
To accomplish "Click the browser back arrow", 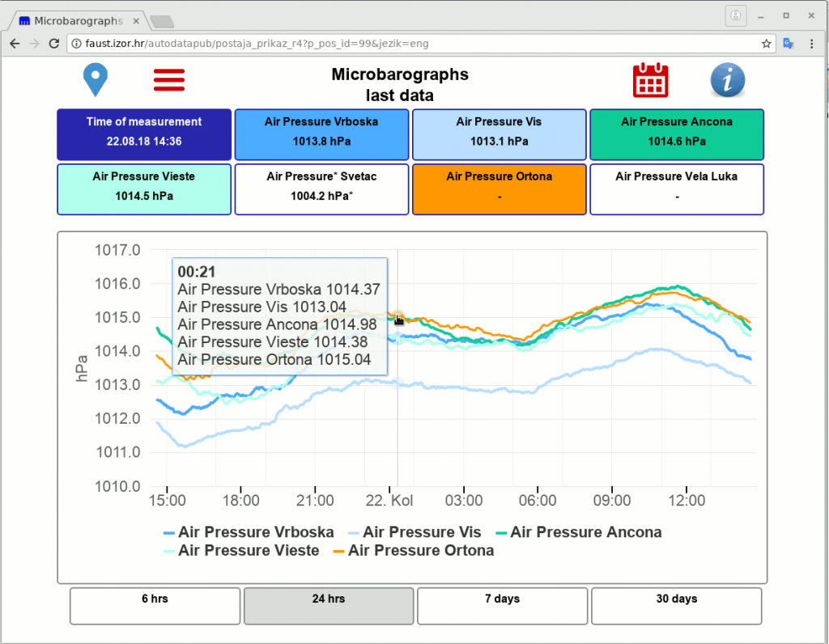I will tap(15, 43).
